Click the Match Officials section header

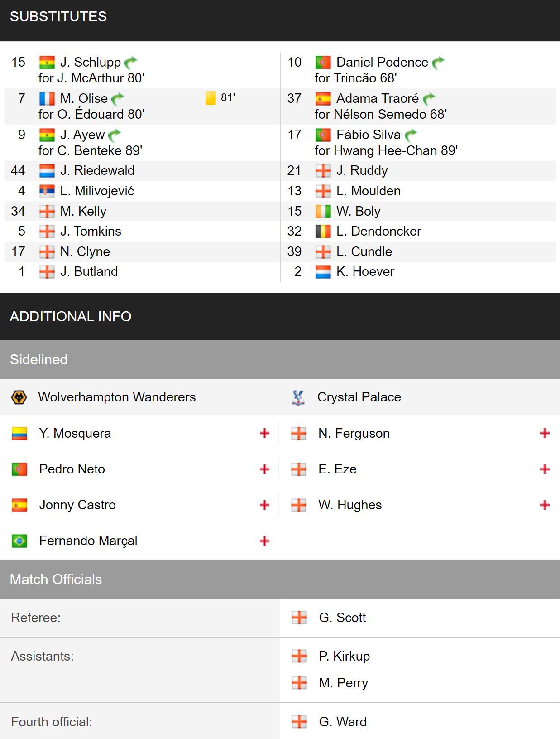(280, 580)
